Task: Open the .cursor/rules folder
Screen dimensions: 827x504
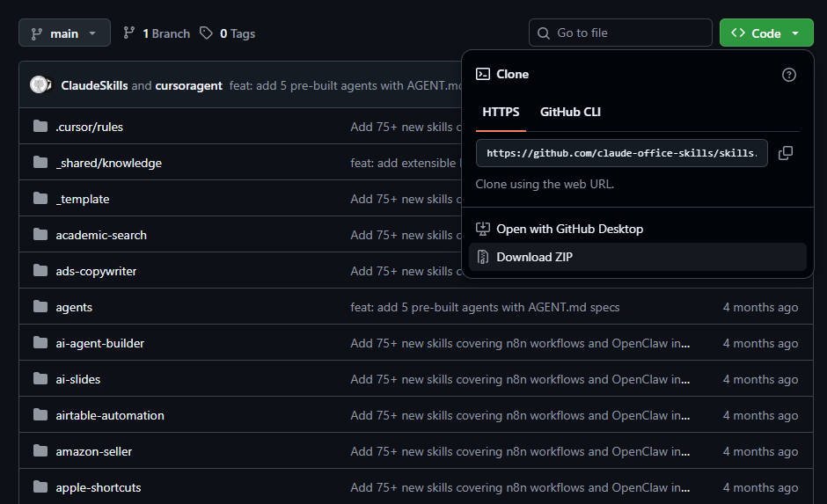Action: pos(89,127)
